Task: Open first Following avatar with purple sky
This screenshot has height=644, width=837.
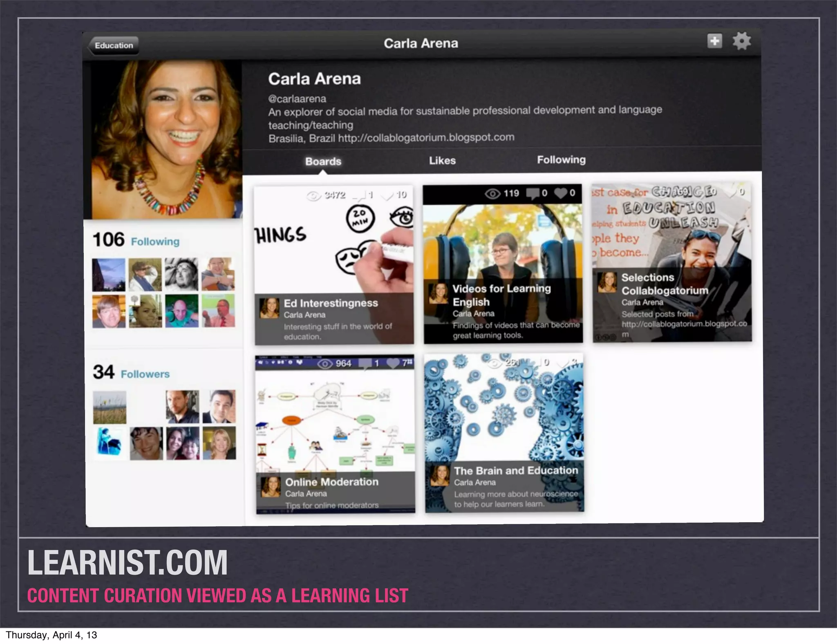Action: (108, 275)
